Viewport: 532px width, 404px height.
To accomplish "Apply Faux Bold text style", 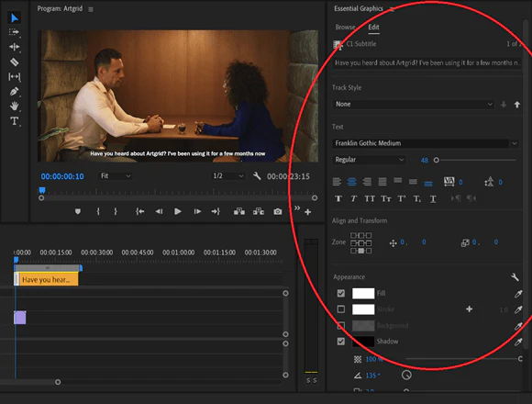I will coord(338,198).
